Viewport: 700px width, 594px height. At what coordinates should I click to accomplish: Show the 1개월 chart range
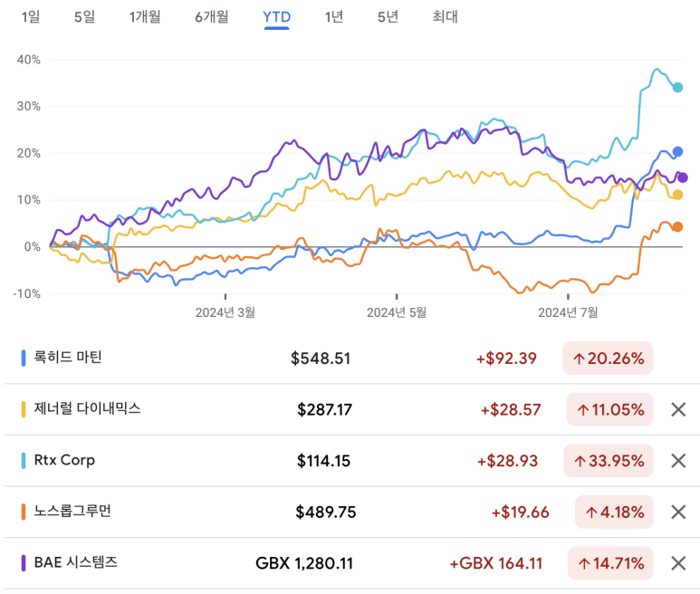(x=145, y=17)
